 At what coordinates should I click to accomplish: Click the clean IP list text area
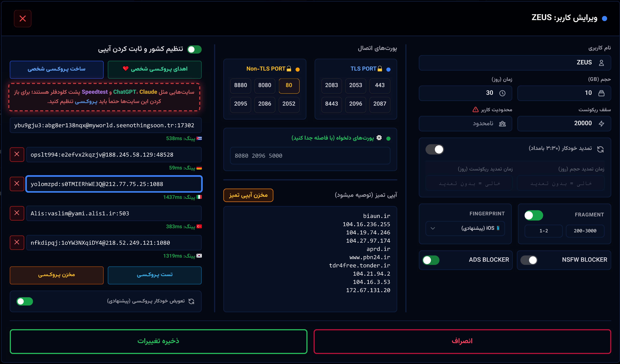point(310,259)
